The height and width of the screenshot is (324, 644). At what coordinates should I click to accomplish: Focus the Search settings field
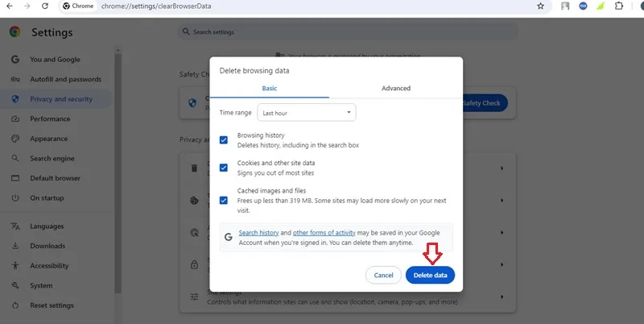click(x=348, y=31)
